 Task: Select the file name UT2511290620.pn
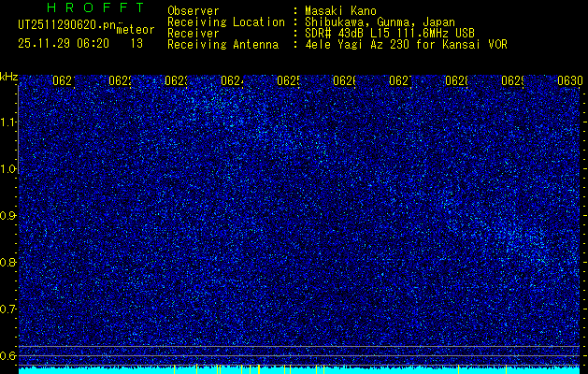(x=67, y=25)
